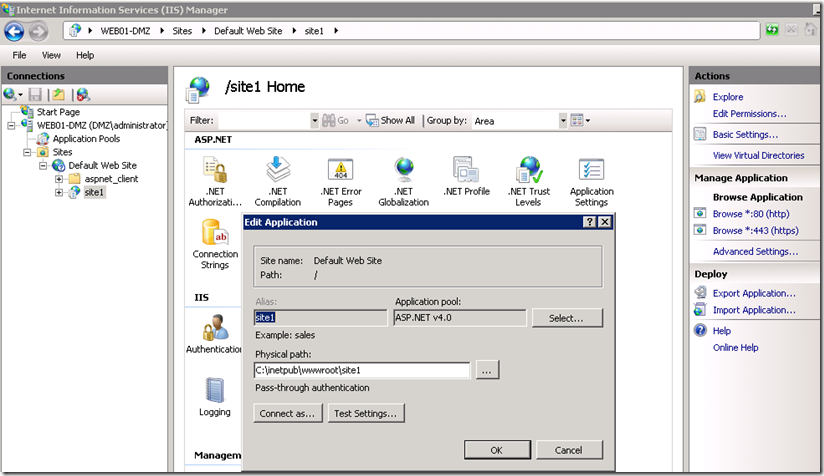Expand the site1 tree node
Viewport: 824px width, 476px height.
(x=59, y=192)
